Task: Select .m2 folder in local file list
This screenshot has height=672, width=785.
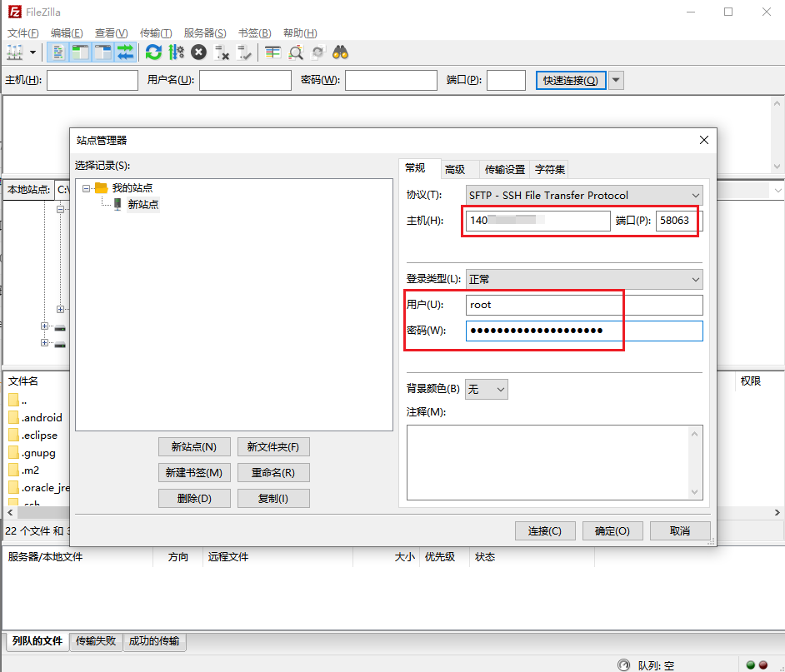Action: point(24,470)
